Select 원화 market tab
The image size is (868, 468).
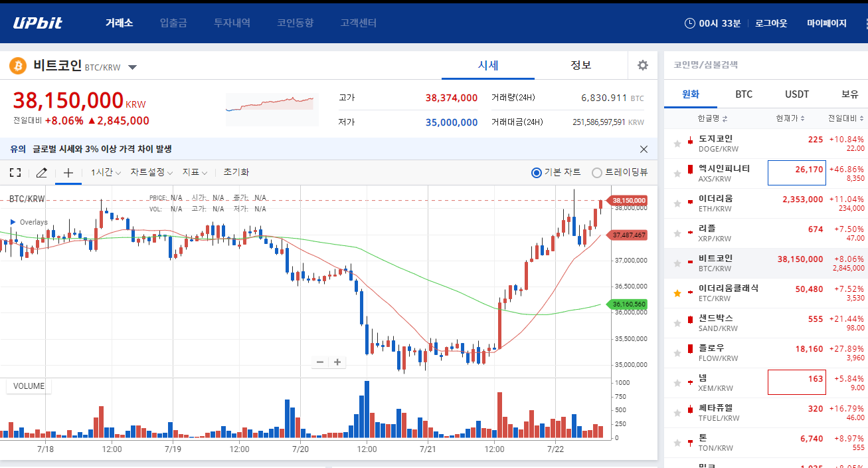point(691,94)
